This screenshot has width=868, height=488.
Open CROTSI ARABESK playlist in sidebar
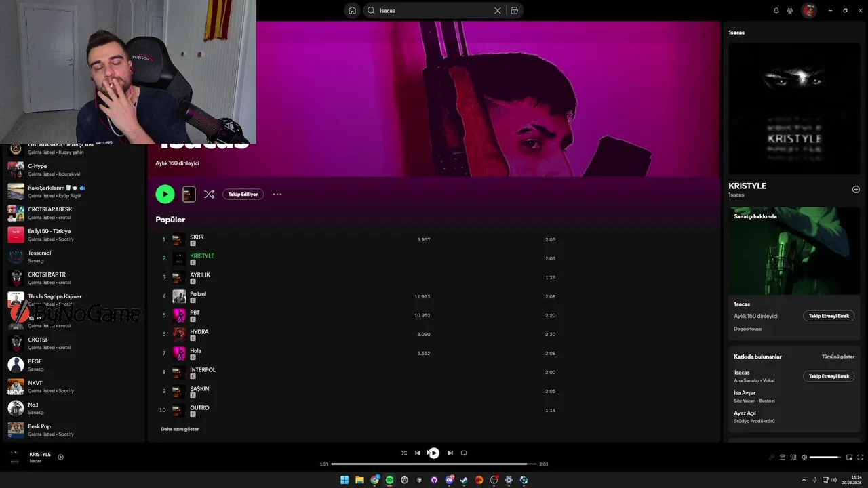click(73, 213)
